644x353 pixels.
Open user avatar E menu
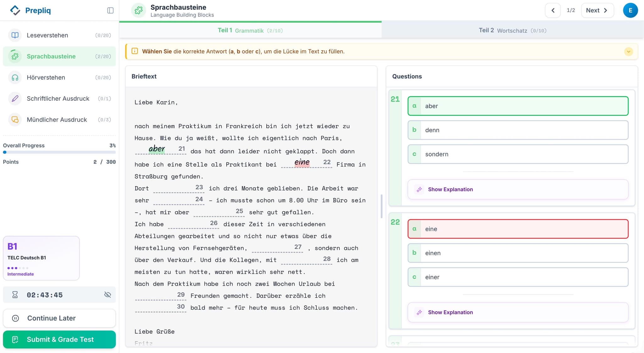tap(630, 10)
